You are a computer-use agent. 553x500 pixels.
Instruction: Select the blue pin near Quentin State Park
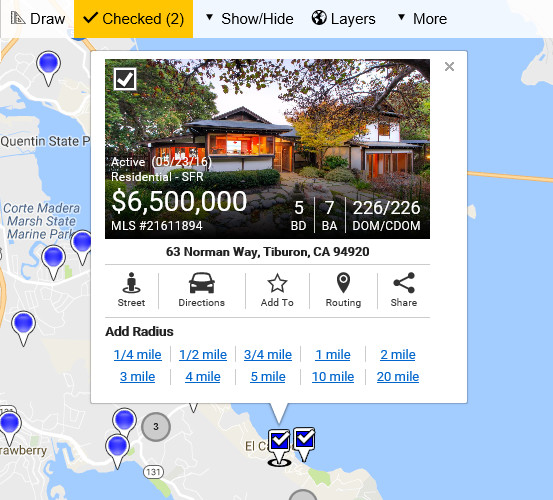(48, 68)
